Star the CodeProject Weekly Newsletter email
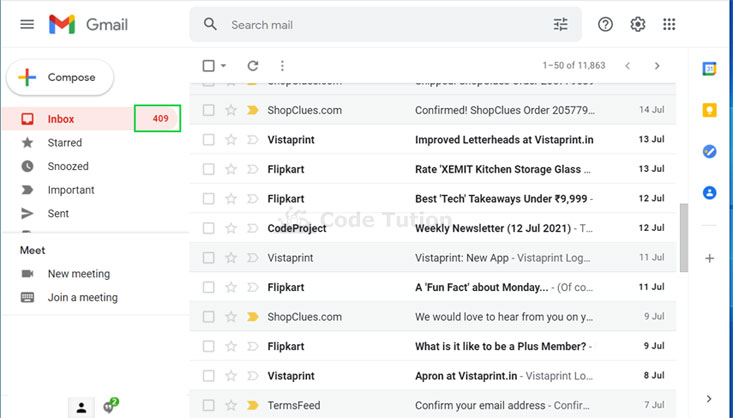Viewport: 733px width, 418px height. (x=231, y=228)
